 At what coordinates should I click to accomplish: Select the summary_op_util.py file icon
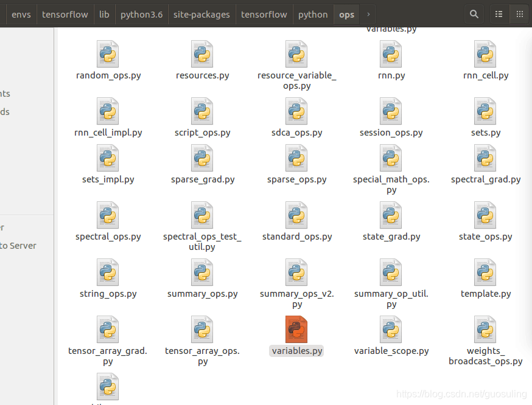coord(391,272)
